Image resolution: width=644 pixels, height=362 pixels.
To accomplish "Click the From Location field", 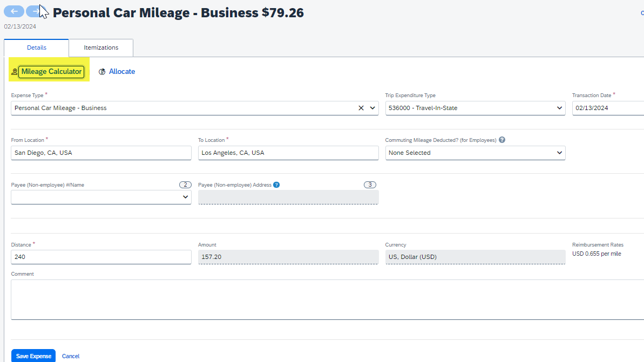I will point(101,153).
